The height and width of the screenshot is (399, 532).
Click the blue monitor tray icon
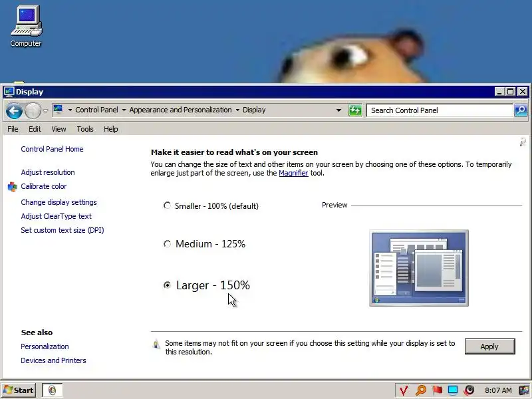(x=453, y=390)
